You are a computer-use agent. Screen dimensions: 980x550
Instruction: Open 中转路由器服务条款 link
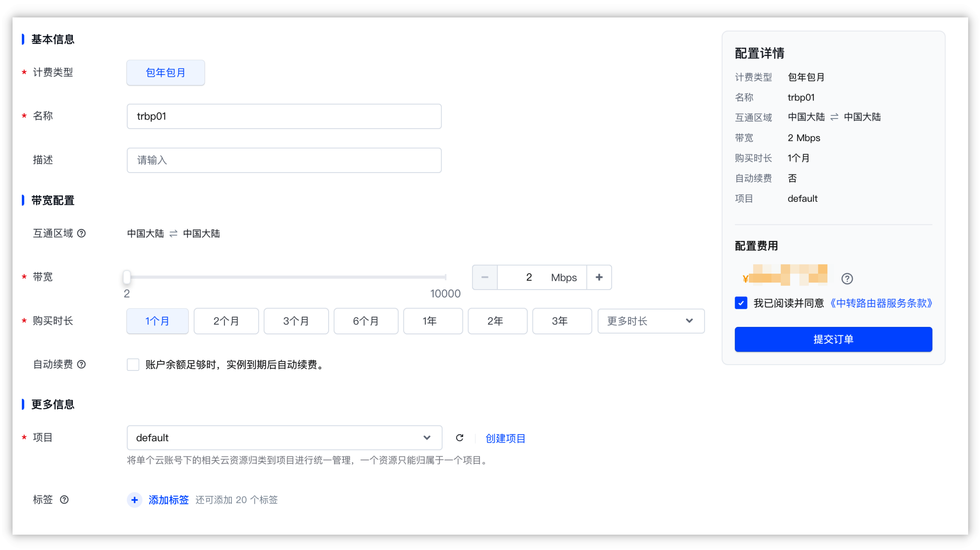pyautogui.click(x=880, y=303)
